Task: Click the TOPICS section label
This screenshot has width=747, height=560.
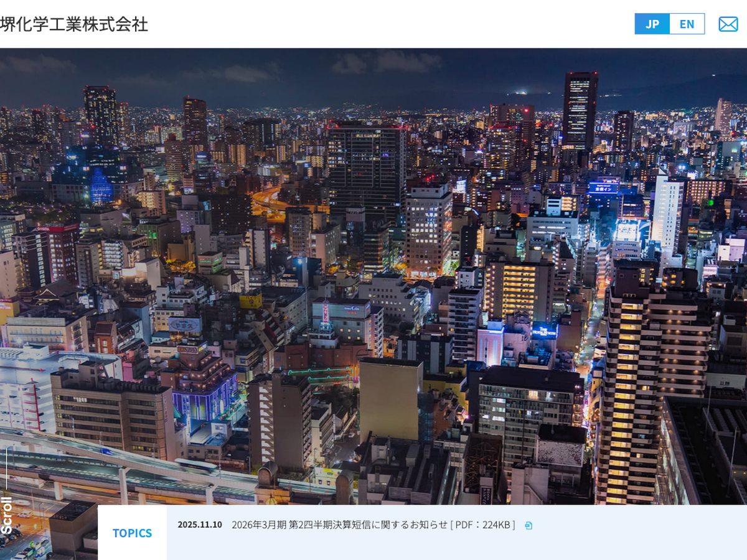Action: pyautogui.click(x=132, y=533)
